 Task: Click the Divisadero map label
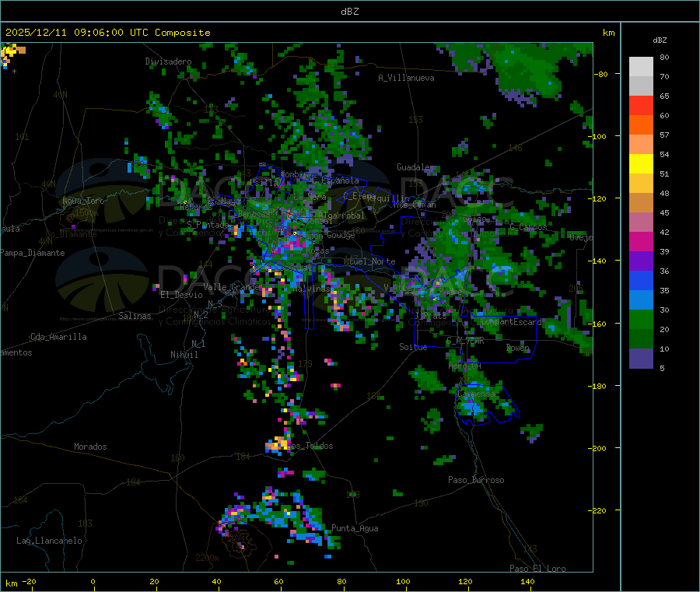168,61
